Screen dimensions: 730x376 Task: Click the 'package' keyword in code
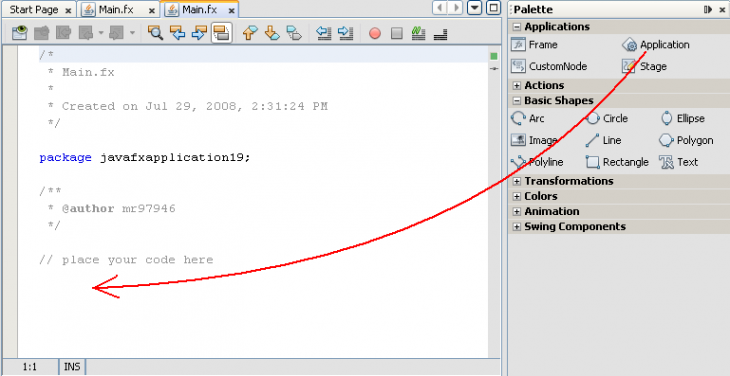pyautogui.click(x=65, y=158)
